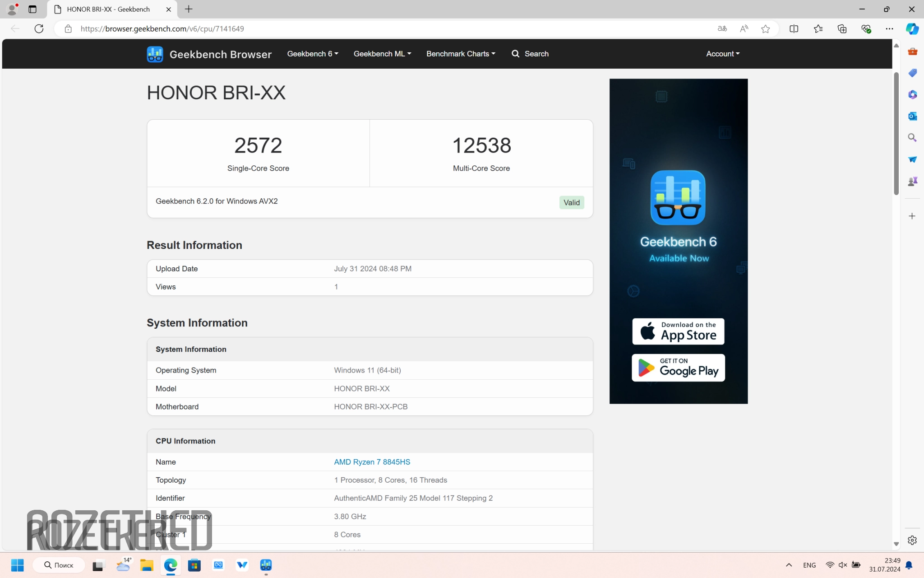Expand the Geekbench 6 dropdown menu
The width and height of the screenshot is (924, 578).
(x=312, y=54)
